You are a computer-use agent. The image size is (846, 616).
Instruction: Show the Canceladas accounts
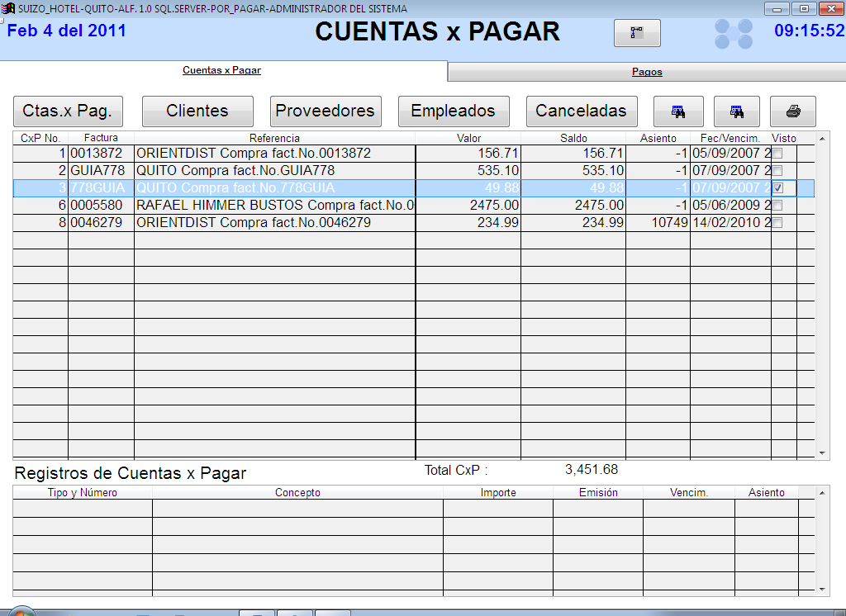pyautogui.click(x=581, y=111)
